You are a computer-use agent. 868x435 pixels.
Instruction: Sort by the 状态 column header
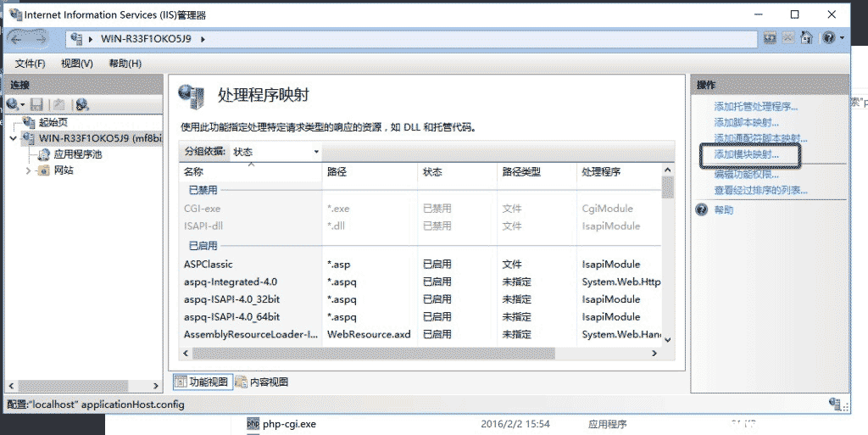tap(457, 172)
